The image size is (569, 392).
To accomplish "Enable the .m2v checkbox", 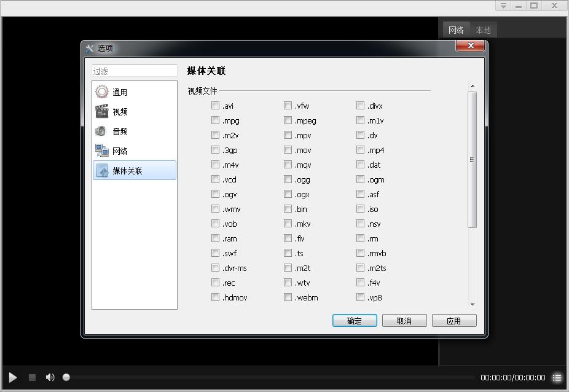I will coord(215,135).
